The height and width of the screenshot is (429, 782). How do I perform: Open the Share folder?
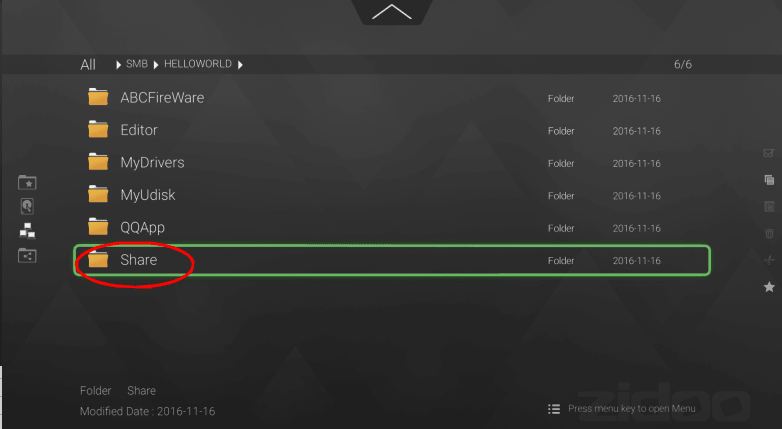pos(392,260)
